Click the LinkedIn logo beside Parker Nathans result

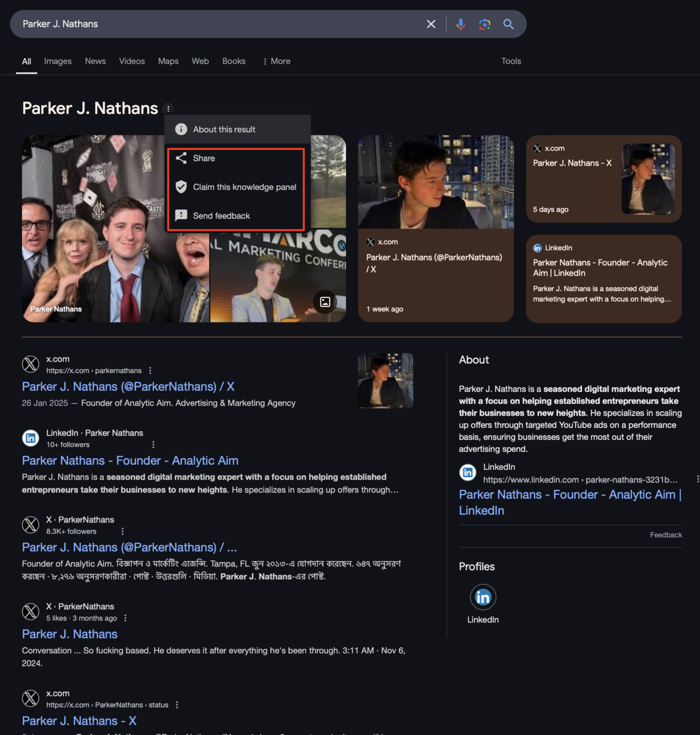click(x=30, y=438)
